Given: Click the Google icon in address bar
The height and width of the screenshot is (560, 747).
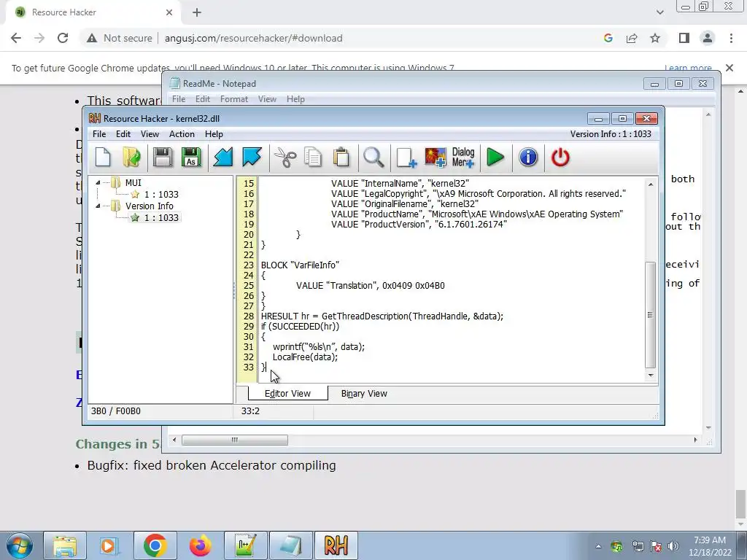Looking at the screenshot, I should pos(608,38).
